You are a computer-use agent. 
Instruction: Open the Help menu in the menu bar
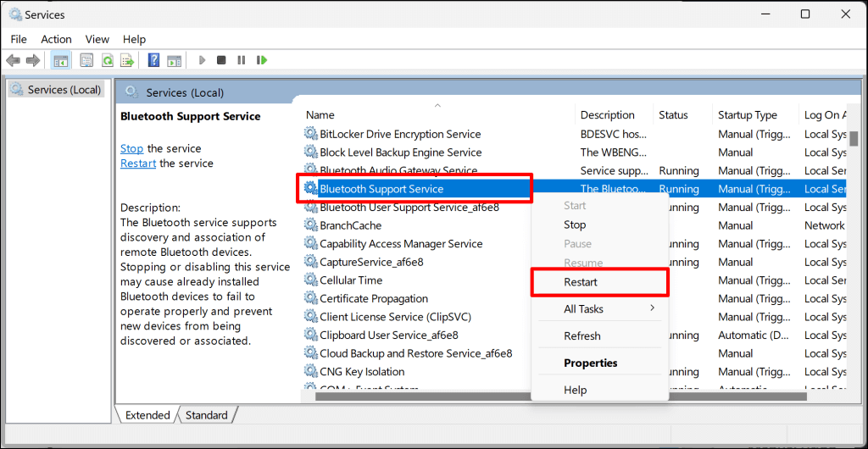coord(134,39)
